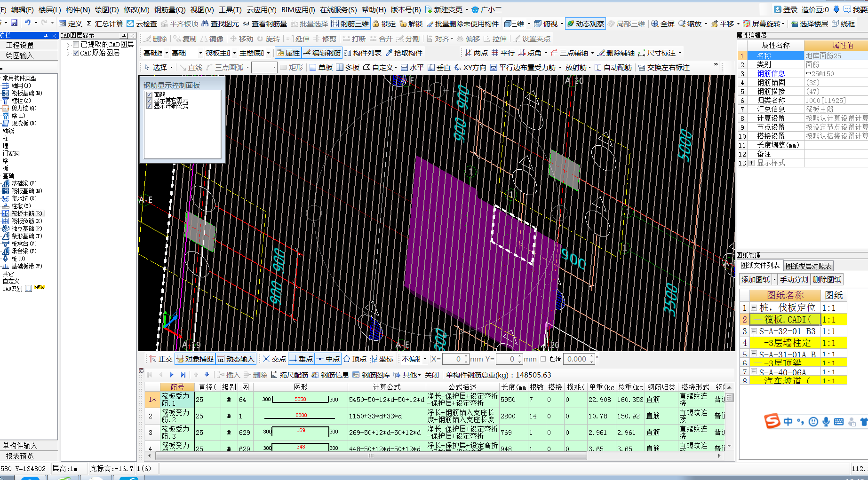
Task: Switch to 图纸文件列表 tab
Action: 760,265
